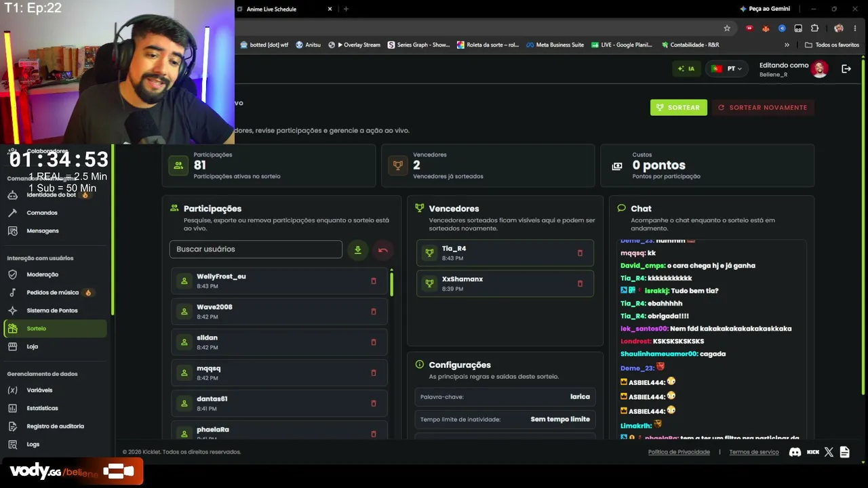Click the Wave2008 participant name
This screenshot has height=488, width=868.
coord(214,307)
